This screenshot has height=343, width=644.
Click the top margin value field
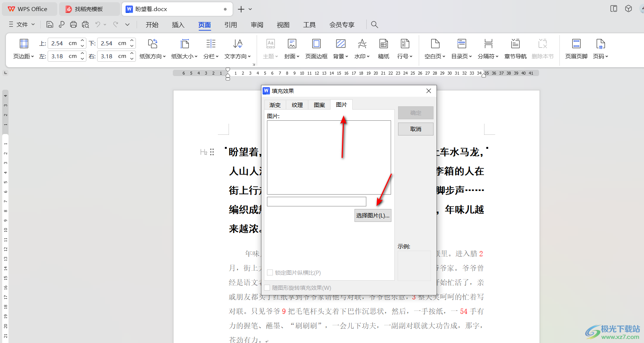[64, 43]
